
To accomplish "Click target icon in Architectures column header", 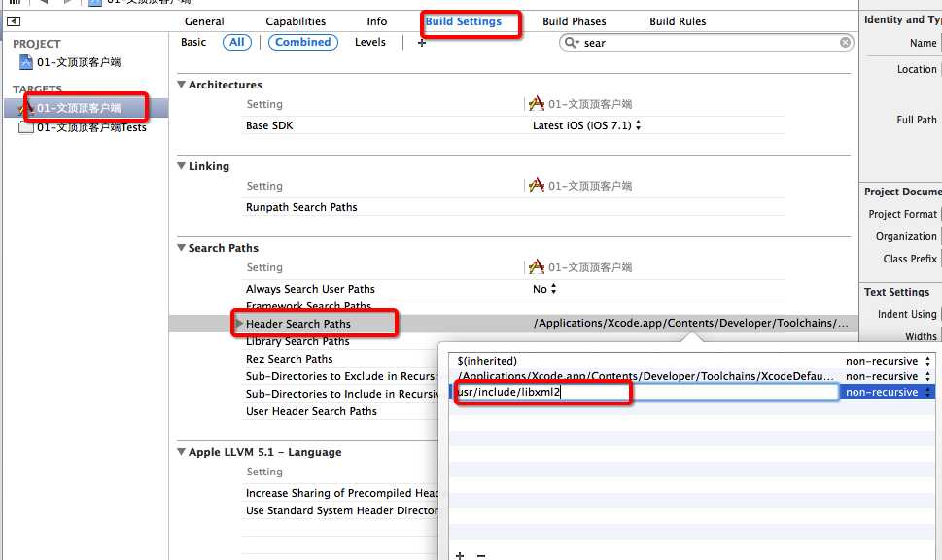I will point(537,103).
